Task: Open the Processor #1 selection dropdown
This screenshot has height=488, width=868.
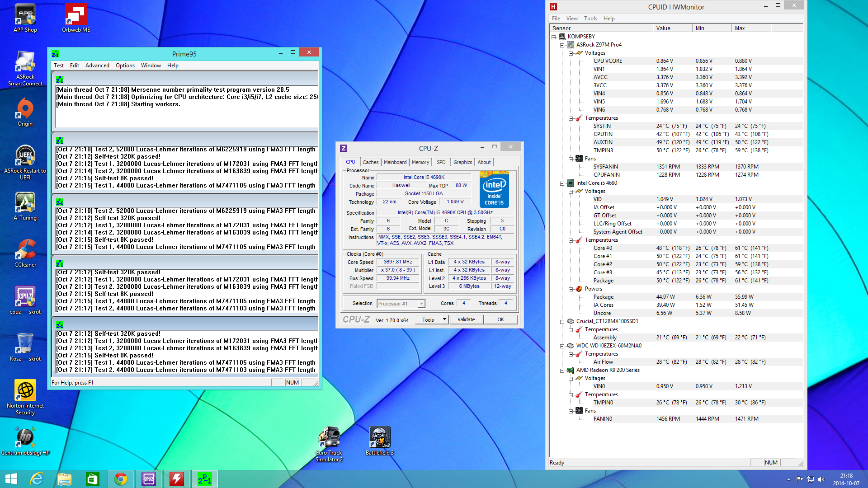Action: (421, 304)
